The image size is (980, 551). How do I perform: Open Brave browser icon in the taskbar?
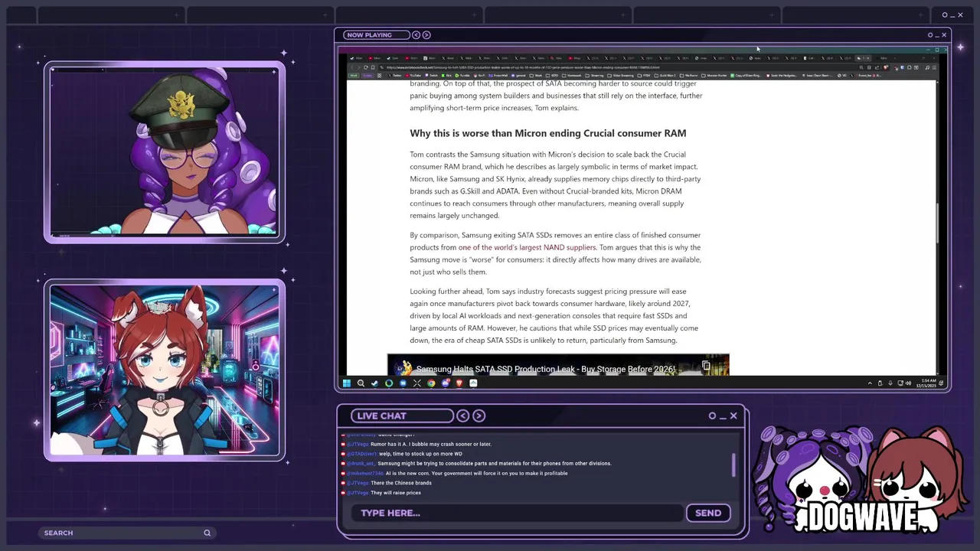(459, 383)
